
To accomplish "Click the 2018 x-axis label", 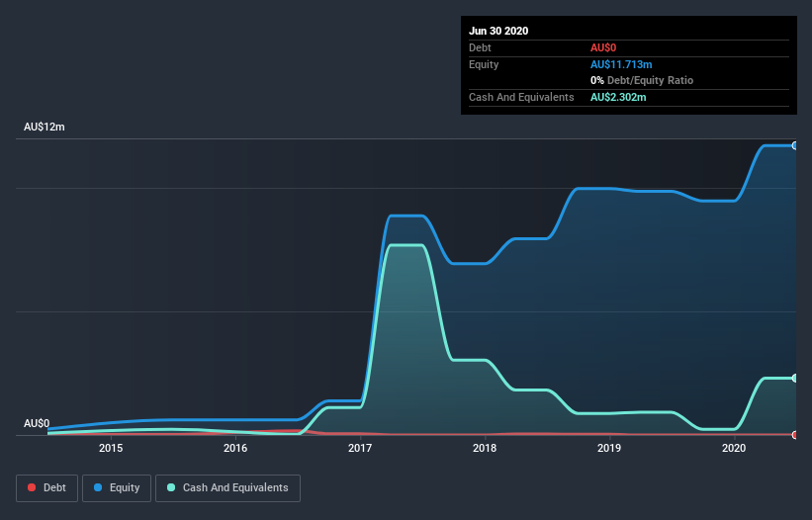I will coord(485,448).
